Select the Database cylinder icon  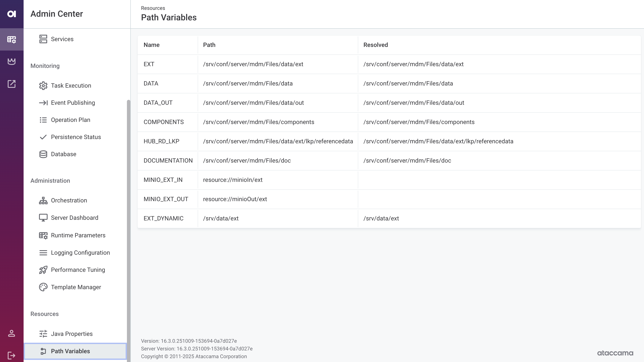point(43,154)
